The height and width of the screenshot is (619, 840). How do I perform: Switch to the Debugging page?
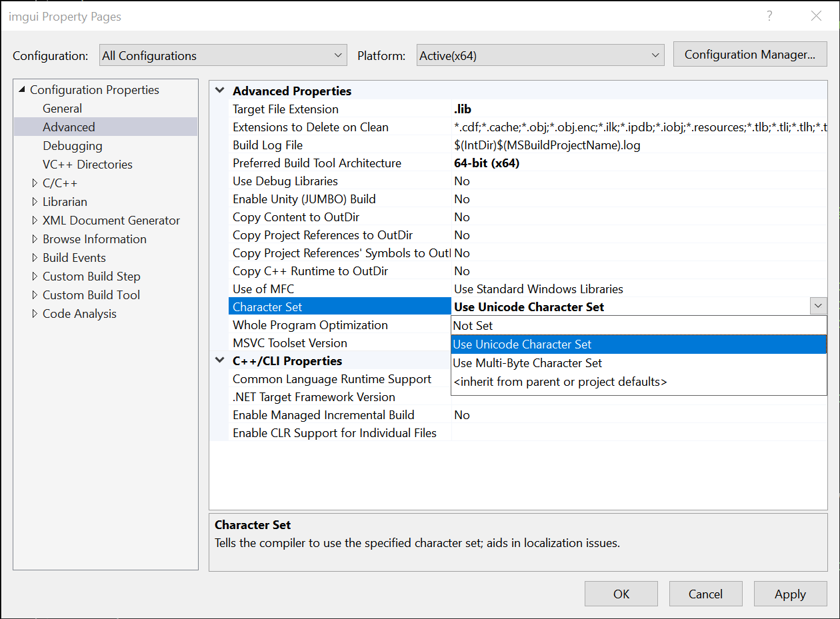(73, 145)
